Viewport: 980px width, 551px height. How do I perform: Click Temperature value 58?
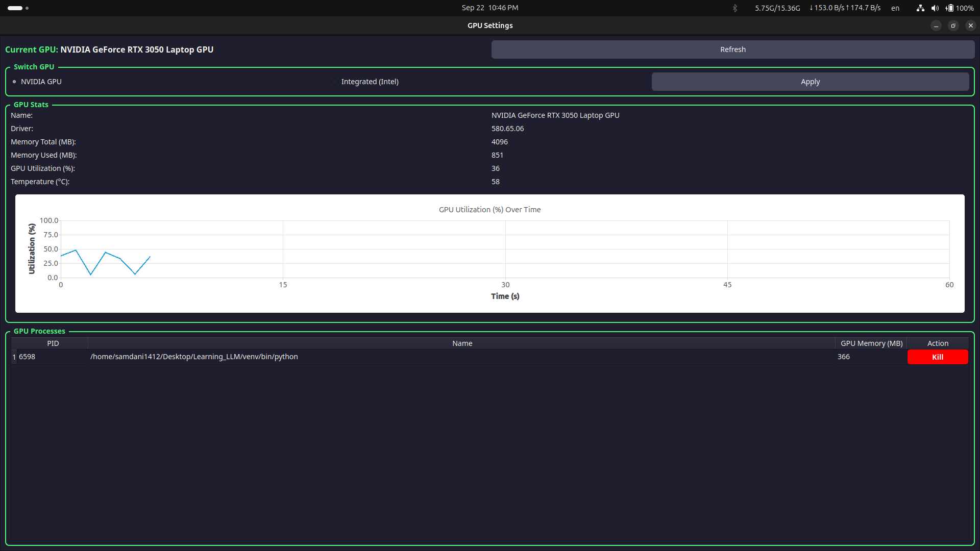tap(495, 182)
